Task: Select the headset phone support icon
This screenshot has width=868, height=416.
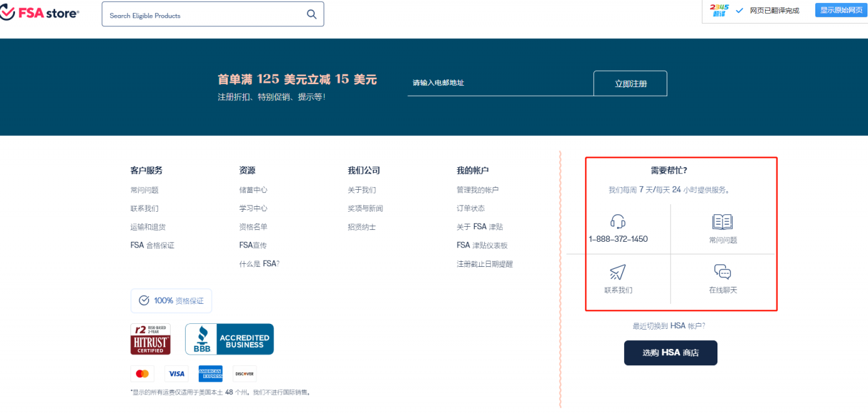Action: coord(617,221)
